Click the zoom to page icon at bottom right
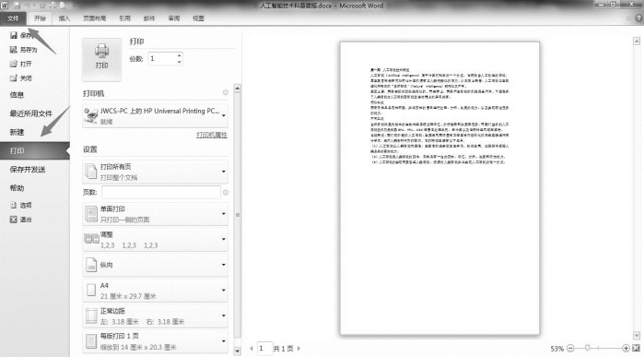The image size is (644, 357). click(x=637, y=349)
